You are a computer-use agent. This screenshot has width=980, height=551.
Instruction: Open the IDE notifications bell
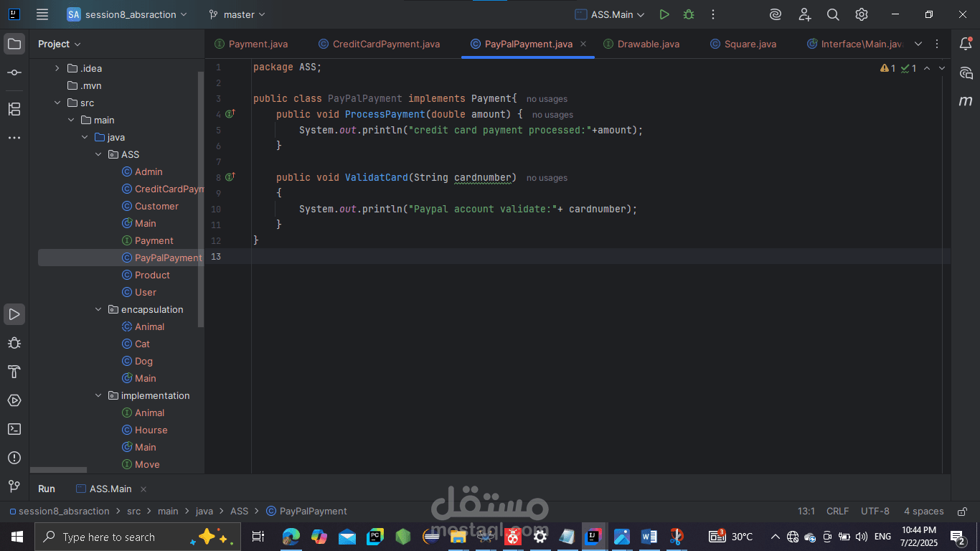tap(966, 44)
